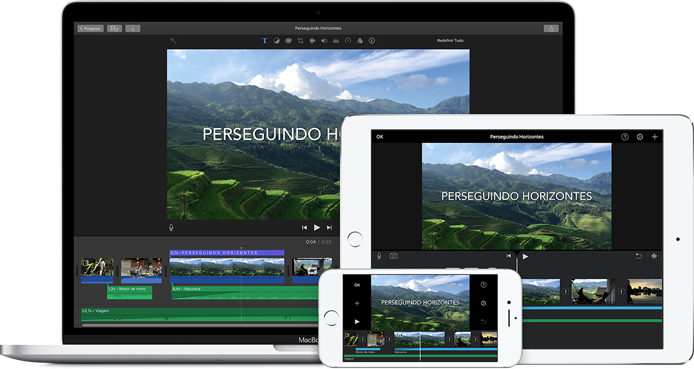Screen dimensions: 694x369
Task: Open the iPad plus add-media menu
Action: pyautogui.click(x=655, y=137)
